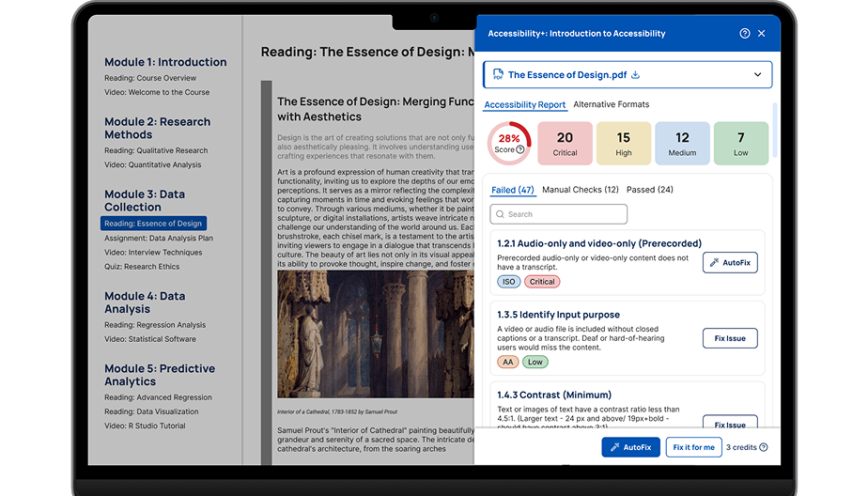Close the Accessibility+ panel
The image size is (868, 496).
pos(762,33)
